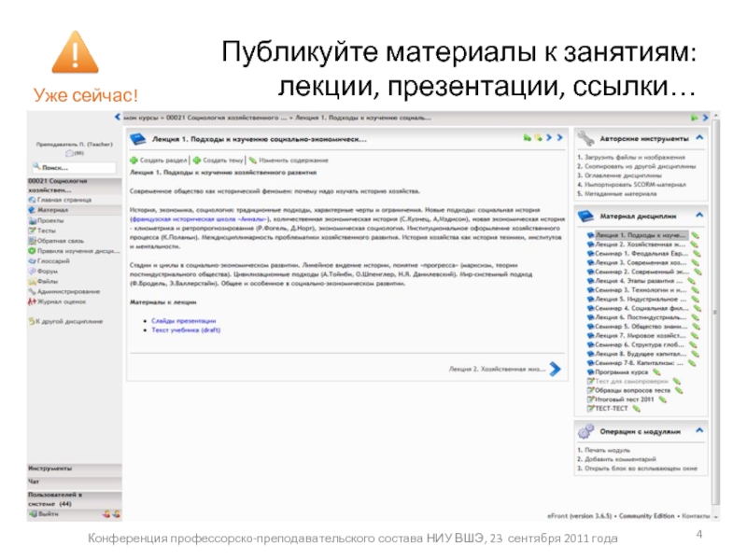The width and height of the screenshot is (747, 560).
Task: Expand the Чат sidebar section
Action: (75, 482)
